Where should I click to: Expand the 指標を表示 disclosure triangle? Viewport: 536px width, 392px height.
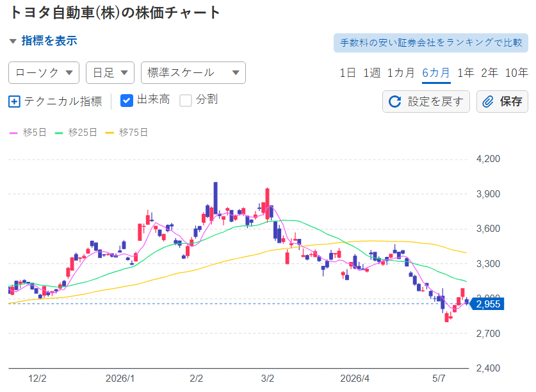point(13,42)
